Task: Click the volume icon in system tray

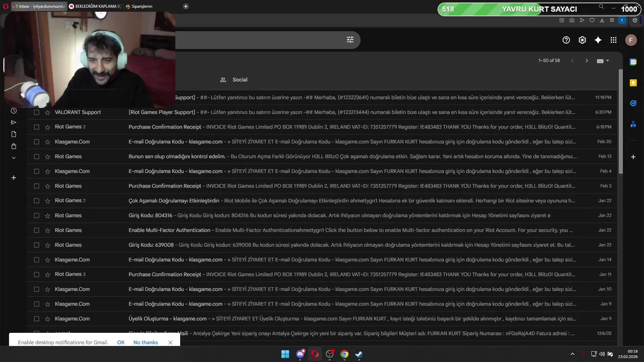Action: 602,354
